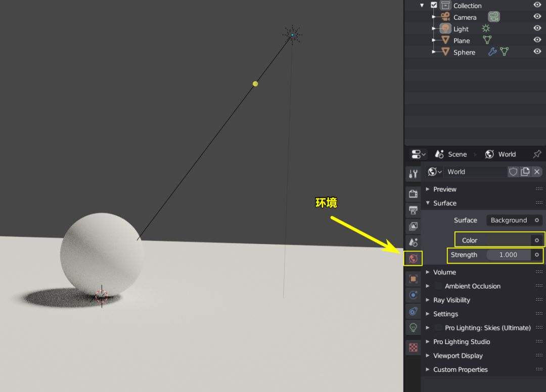Hide the Light object in the viewport

537,28
